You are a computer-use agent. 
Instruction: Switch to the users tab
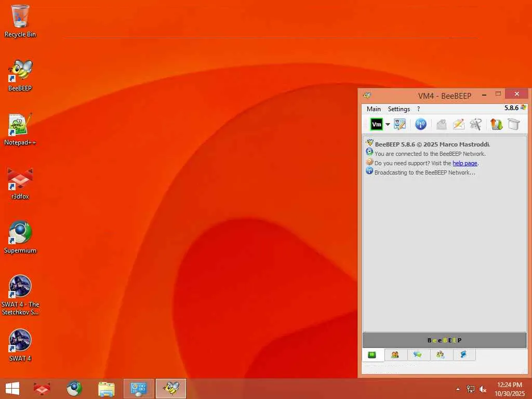[x=395, y=354]
